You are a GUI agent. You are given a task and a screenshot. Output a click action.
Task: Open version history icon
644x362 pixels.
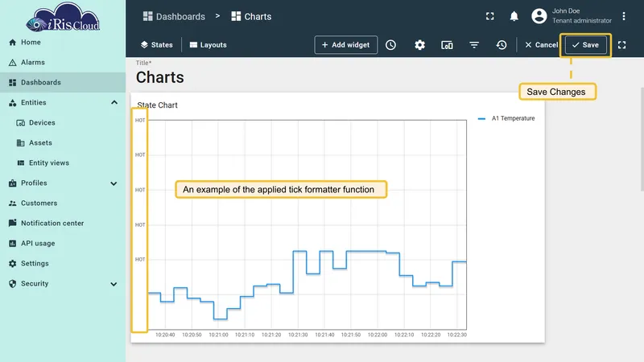click(x=501, y=45)
